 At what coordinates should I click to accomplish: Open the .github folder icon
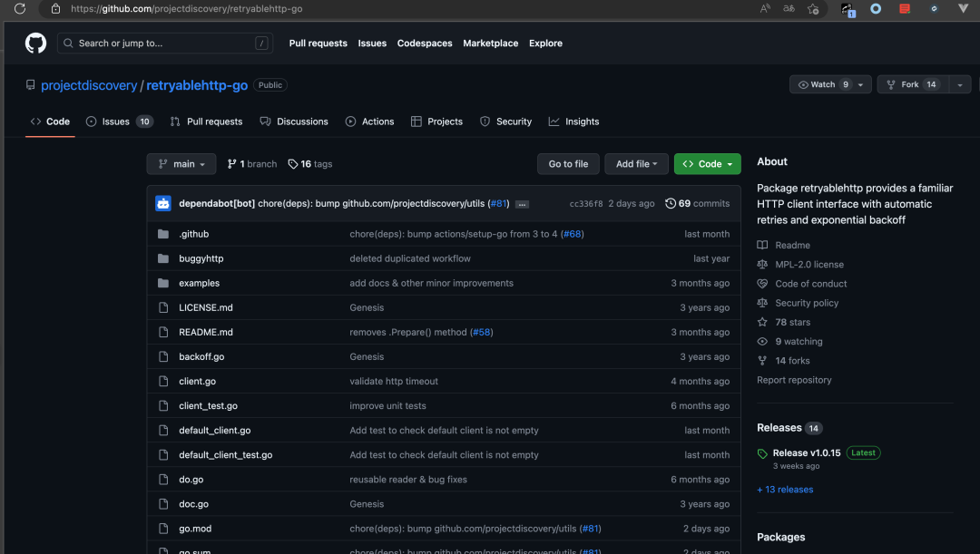click(163, 234)
